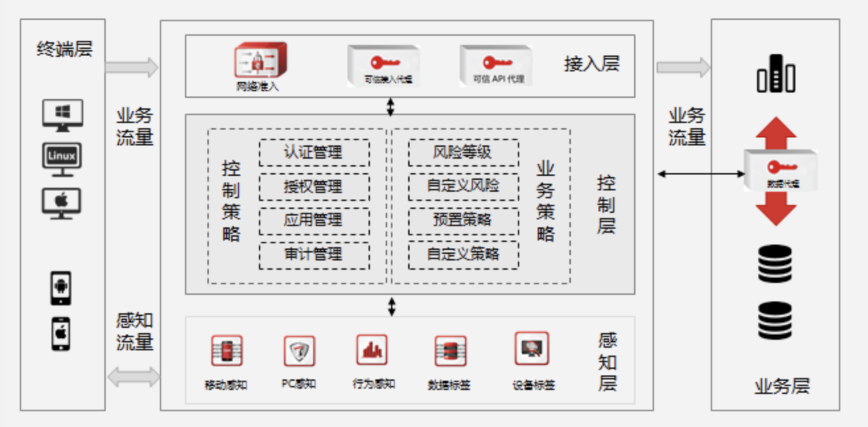
Task: Click the Linux desktop terminal icon
Action: [x=62, y=159]
